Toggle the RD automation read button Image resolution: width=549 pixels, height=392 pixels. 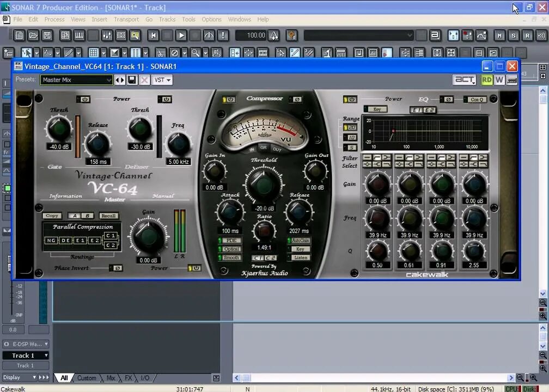[487, 80]
